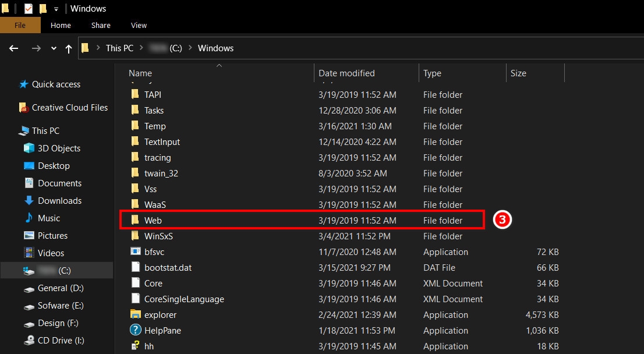This screenshot has height=354, width=644.
Task: Select the (C:) drive in the sidebar
Action: coord(56,271)
